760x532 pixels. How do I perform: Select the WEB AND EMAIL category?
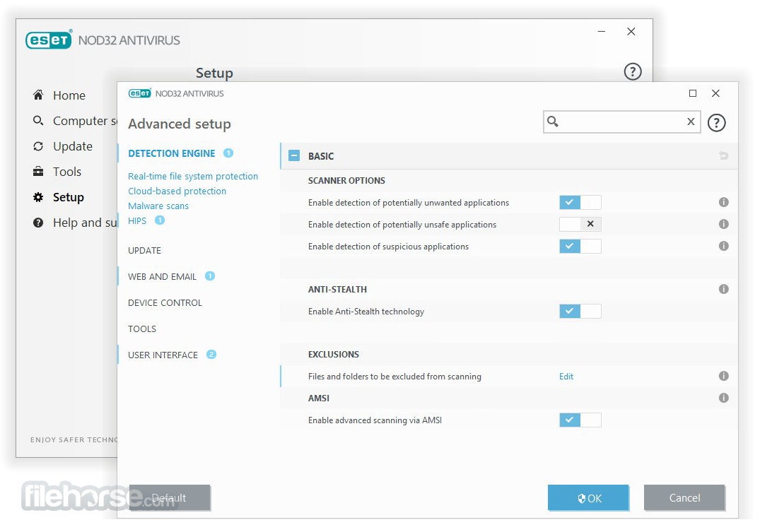tap(163, 277)
